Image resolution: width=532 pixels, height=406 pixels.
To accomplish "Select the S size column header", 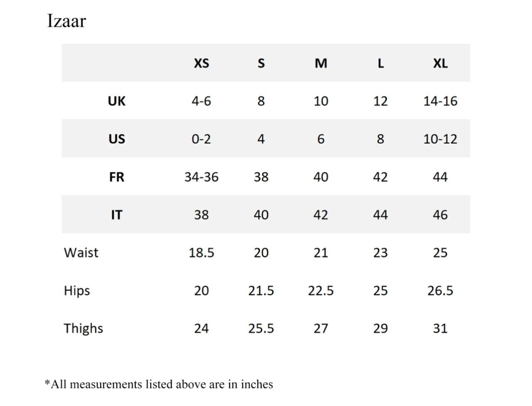I will (261, 63).
